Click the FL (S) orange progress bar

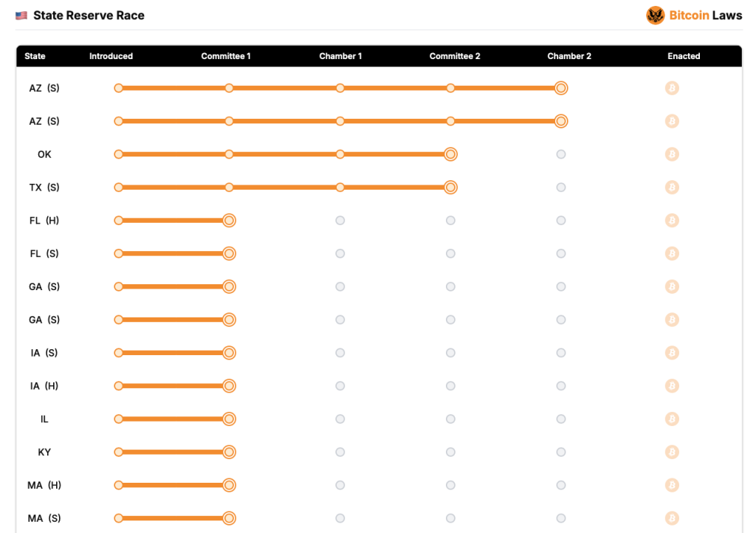(173, 253)
